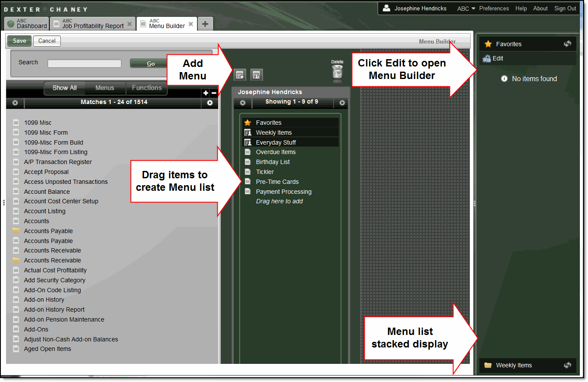The height and width of the screenshot is (382, 588).
Task: Click the Sign Out link
Action: (x=565, y=8)
